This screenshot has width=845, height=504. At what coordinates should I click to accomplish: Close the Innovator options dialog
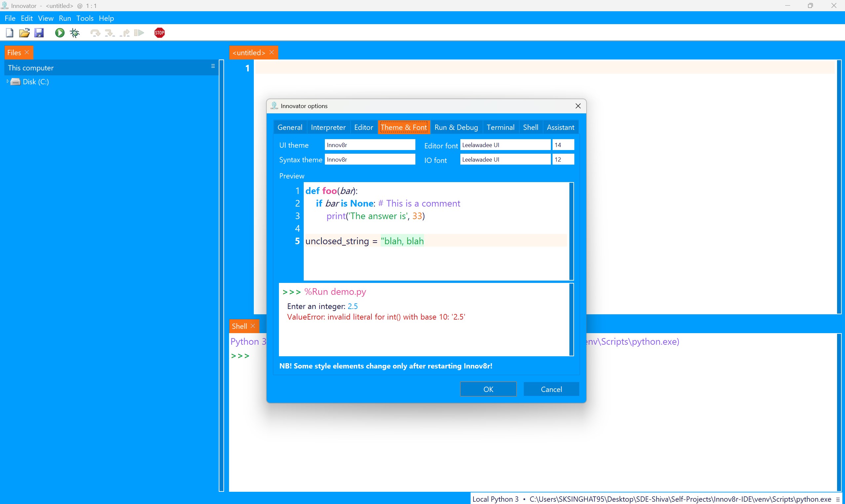point(578,106)
